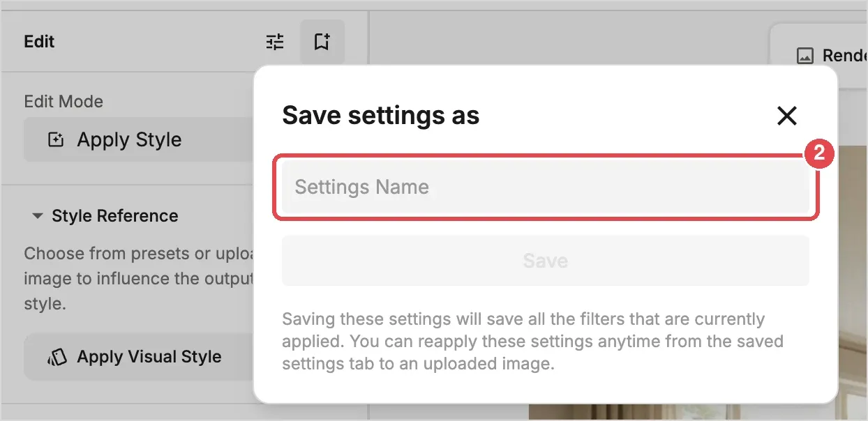The image size is (868, 421).
Task: Open the Apply Style edit mode dropdown
Action: click(140, 139)
